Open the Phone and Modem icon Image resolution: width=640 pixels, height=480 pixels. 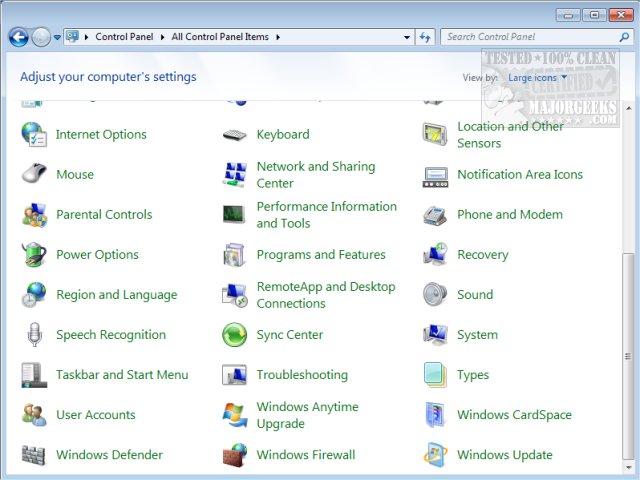[435, 215]
